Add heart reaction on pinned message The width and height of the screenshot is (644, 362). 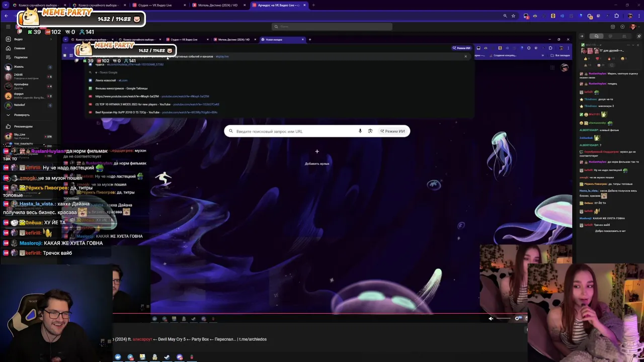599,59
